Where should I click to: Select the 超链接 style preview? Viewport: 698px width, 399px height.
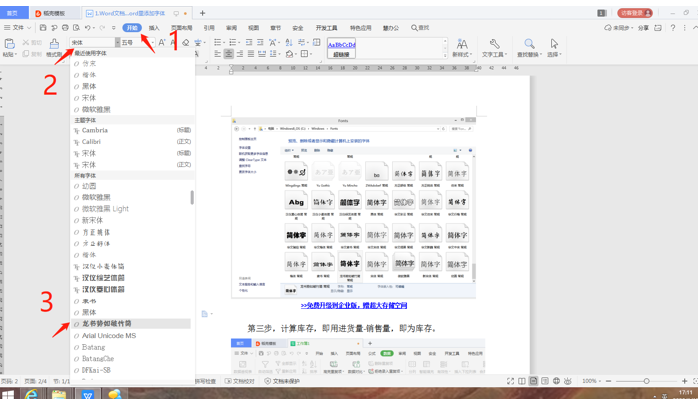coord(341,48)
